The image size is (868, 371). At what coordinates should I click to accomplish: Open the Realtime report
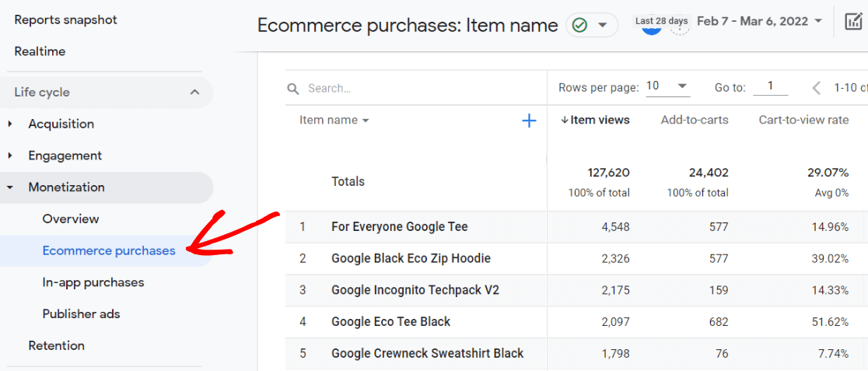40,51
